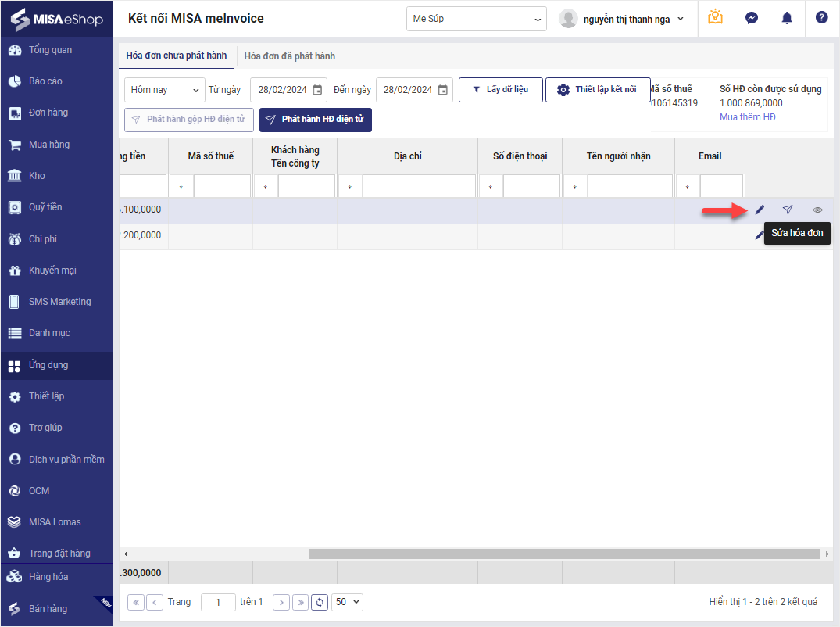
Task: Click the Mã số thuế filter input
Action: click(223, 186)
